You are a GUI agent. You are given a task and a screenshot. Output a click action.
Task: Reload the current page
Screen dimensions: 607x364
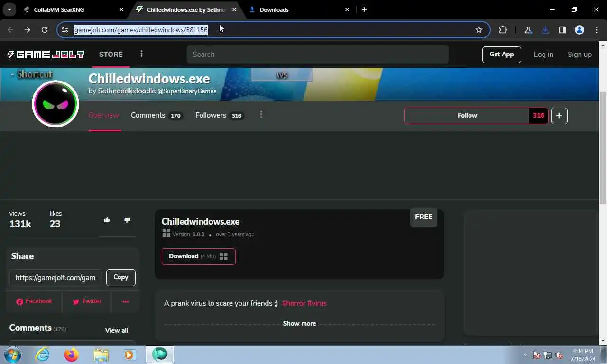click(45, 30)
